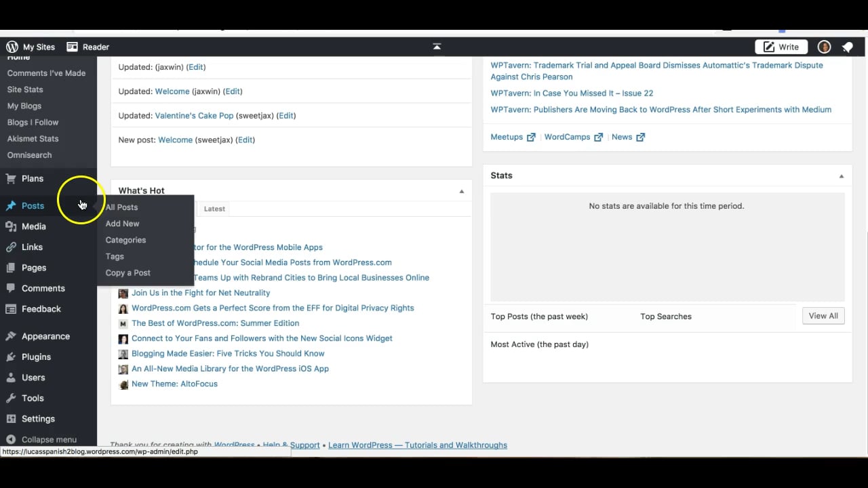This screenshot has height=488, width=868.
Task: Open Tags from the Posts submenu
Action: click(115, 256)
